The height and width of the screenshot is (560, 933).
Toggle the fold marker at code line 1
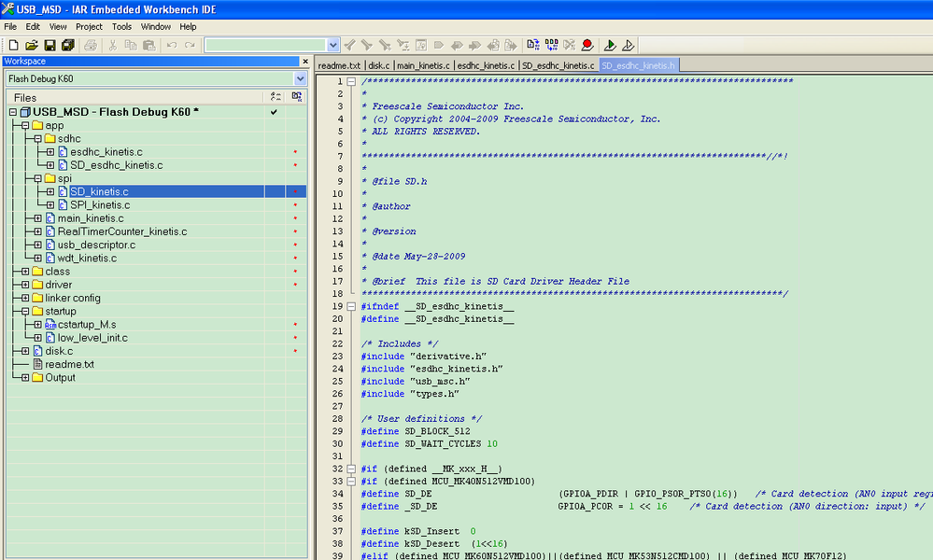(x=351, y=81)
